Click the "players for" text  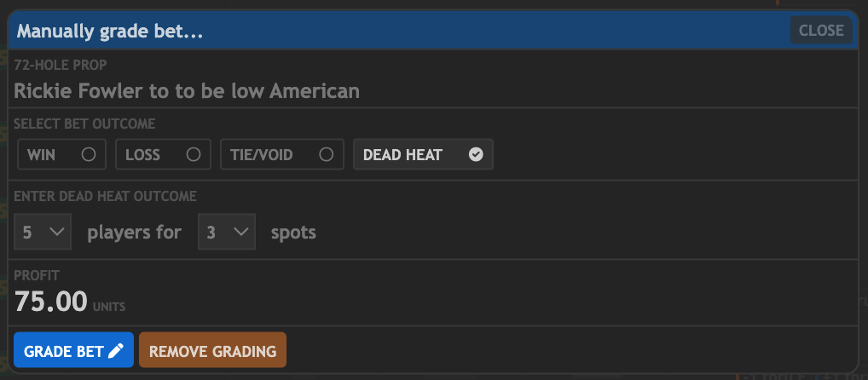(134, 232)
